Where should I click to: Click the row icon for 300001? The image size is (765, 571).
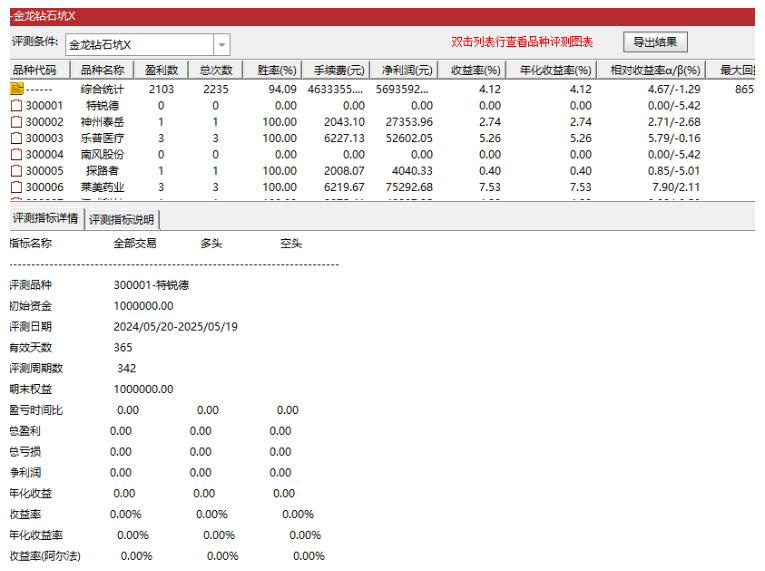[17, 105]
